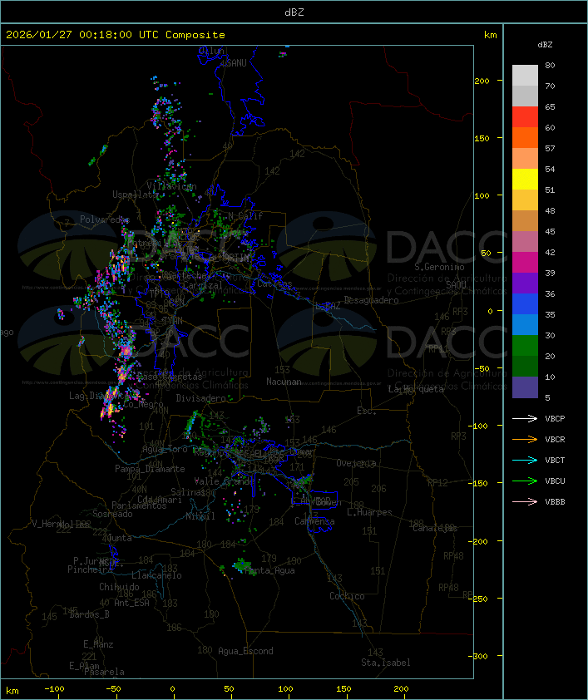Click the white VBCP arrow icon
This screenshot has width=588, height=700.
pyautogui.click(x=525, y=418)
